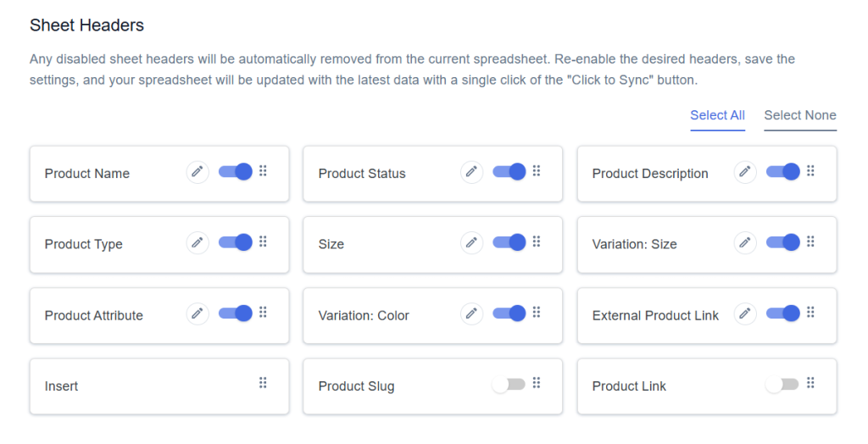The image size is (868, 444).
Task: Disable the External Product Link toggle
Action: 782,314
